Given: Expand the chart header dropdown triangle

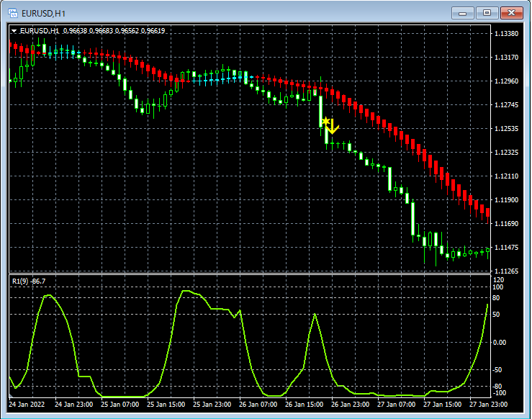Looking at the screenshot, I should [14, 31].
